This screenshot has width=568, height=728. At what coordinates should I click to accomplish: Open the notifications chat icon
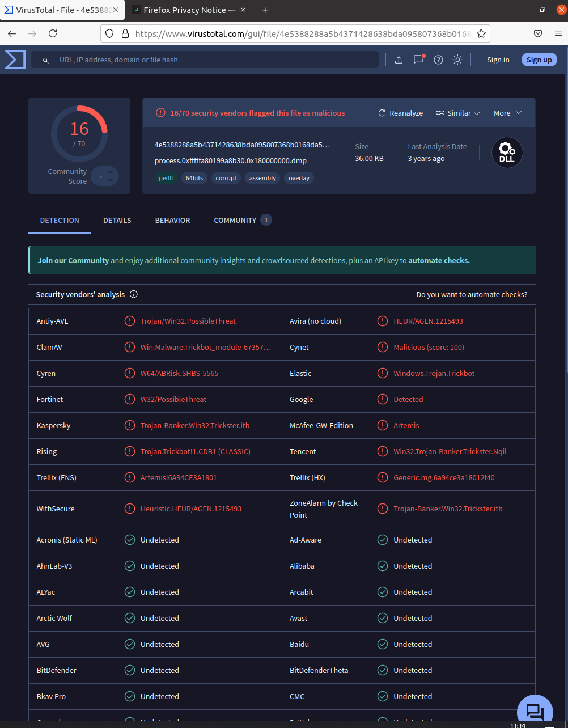(x=419, y=60)
